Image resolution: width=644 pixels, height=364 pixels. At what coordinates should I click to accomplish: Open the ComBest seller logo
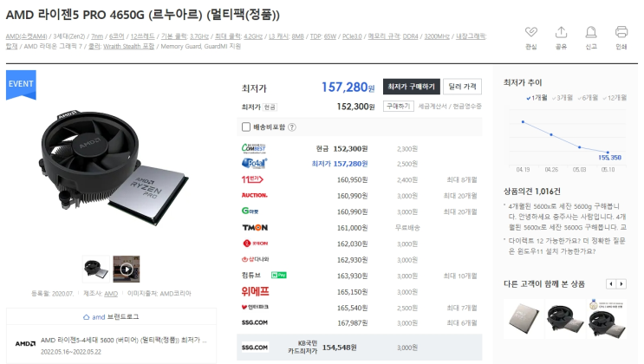[x=253, y=148]
